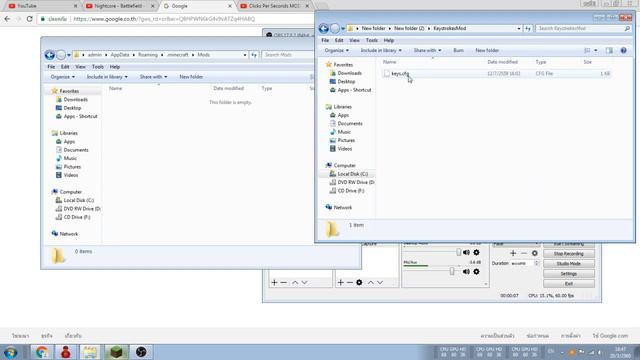Click Stop Recording in OBS

tap(569, 254)
